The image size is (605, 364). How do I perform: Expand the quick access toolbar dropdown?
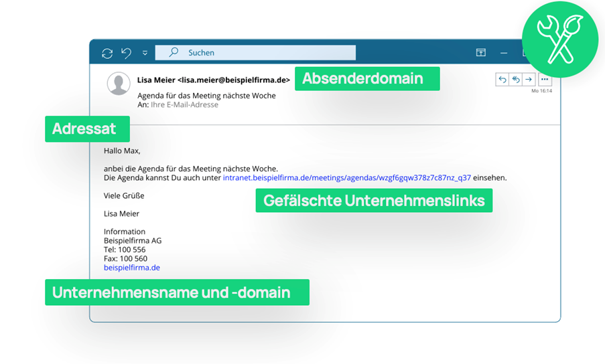(x=145, y=53)
